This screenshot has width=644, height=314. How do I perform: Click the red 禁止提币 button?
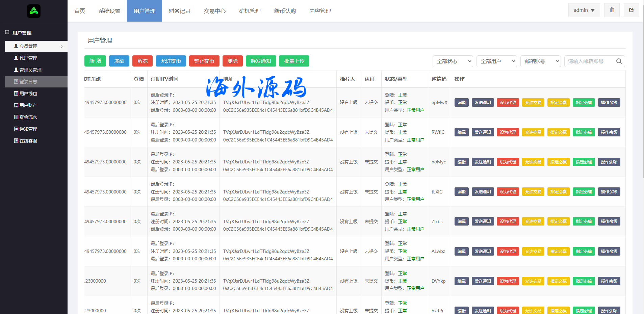[x=204, y=61]
